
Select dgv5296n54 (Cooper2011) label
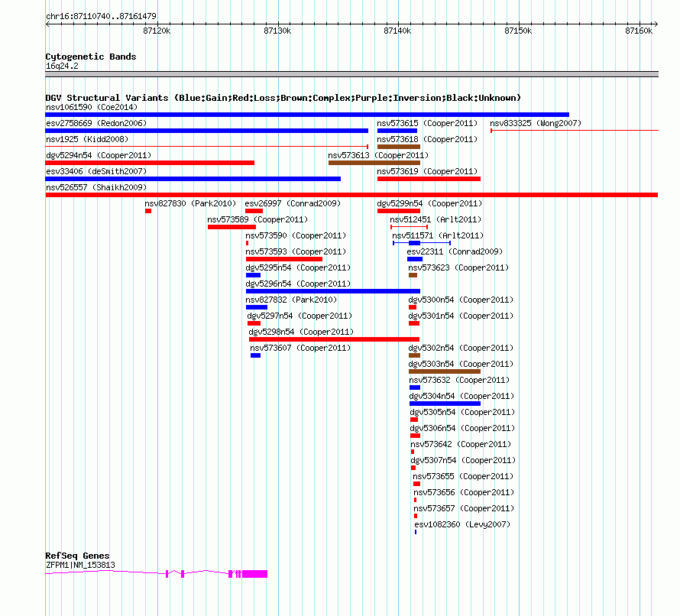tap(299, 284)
